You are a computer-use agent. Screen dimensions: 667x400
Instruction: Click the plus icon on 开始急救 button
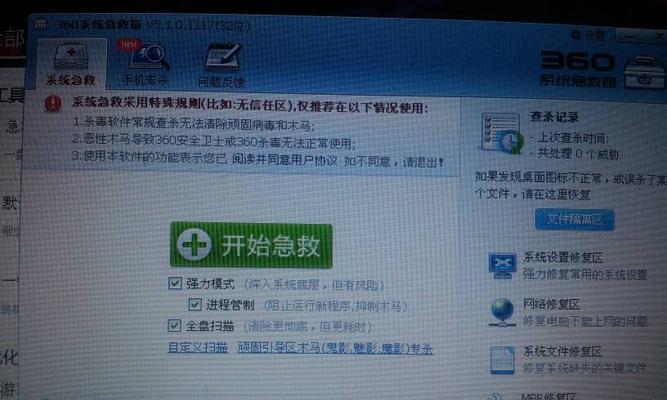coord(194,245)
